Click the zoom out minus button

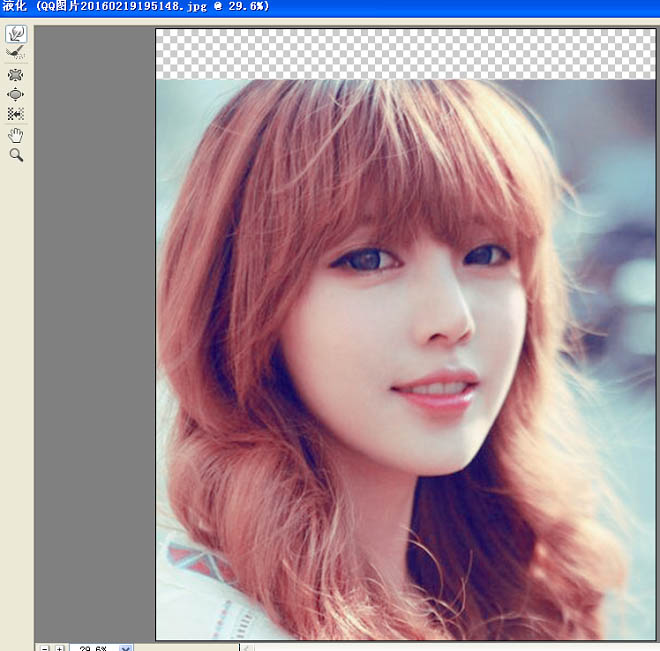coord(44,647)
